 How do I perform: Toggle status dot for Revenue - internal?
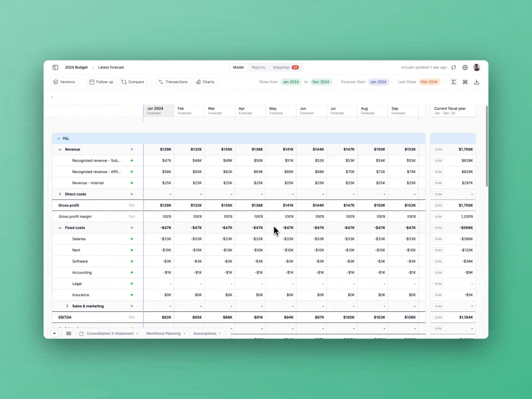132,183
